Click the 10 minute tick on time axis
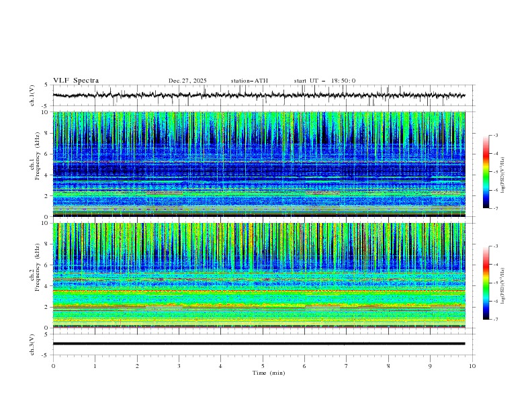The width and height of the screenshot is (532, 411). tap(472, 366)
